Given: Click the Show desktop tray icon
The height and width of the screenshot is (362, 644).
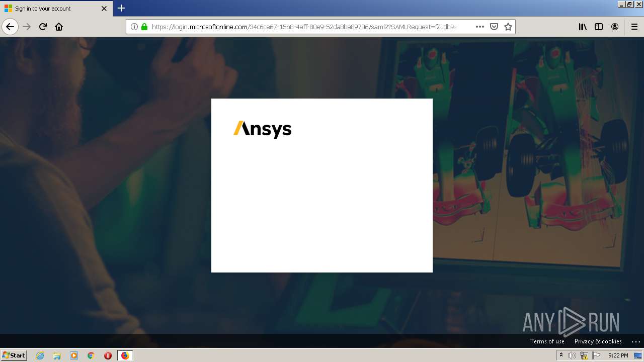Looking at the screenshot, I should (x=638, y=355).
